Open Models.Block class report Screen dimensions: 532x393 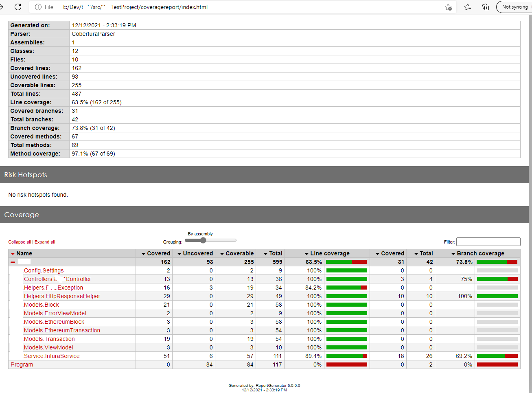click(x=41, y=305)
